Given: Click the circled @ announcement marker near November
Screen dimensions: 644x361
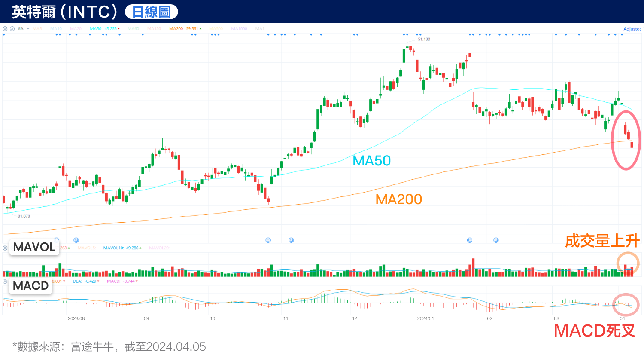Looking at the screenshot, I should 291,240.
